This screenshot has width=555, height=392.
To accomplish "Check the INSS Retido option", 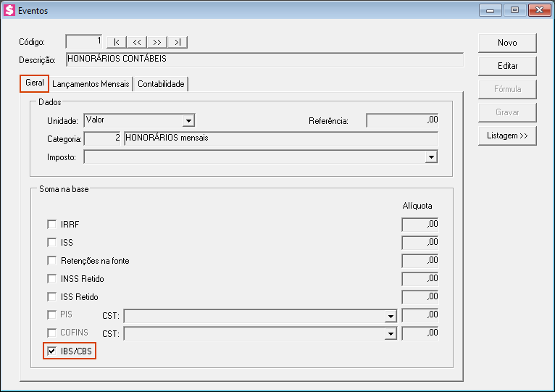I will click(x=51, y=279).
